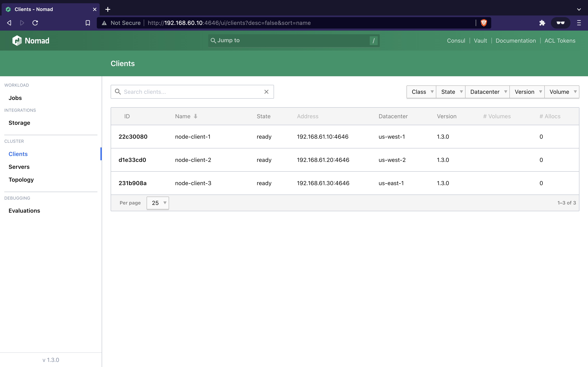The height and width of the screenshot is (367, 588).
Task: Open client 22c30080 row link
Action: [x=133, y=137]
